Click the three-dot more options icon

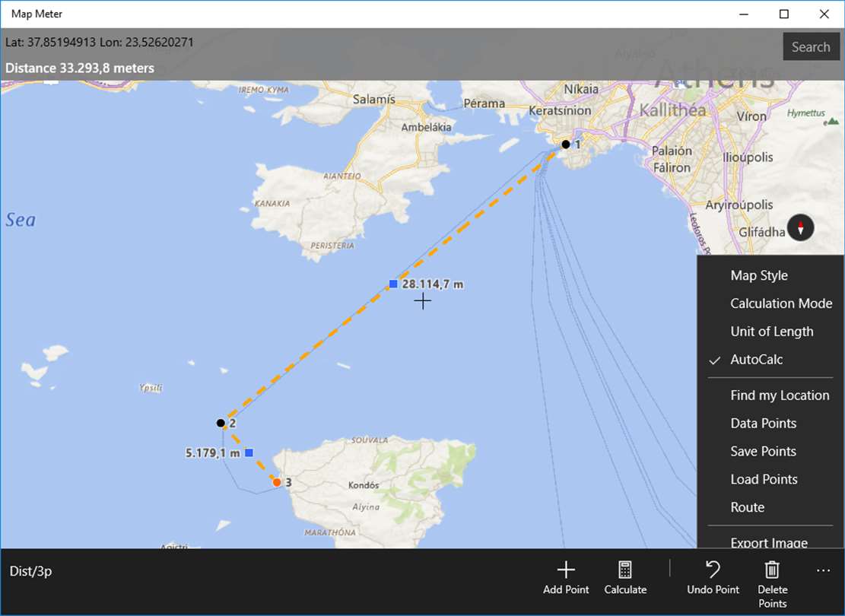[823, 570]
